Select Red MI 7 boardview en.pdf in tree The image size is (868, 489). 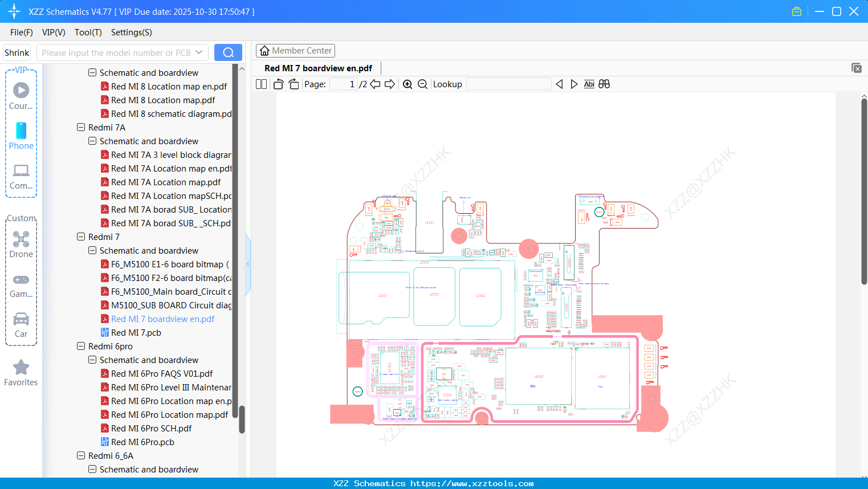163,319
